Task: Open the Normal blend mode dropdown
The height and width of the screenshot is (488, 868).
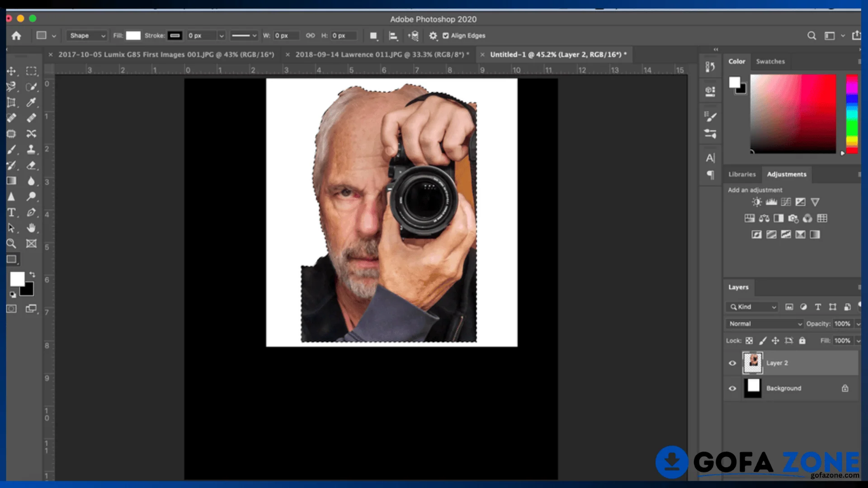Action: [x=765, y=324]
